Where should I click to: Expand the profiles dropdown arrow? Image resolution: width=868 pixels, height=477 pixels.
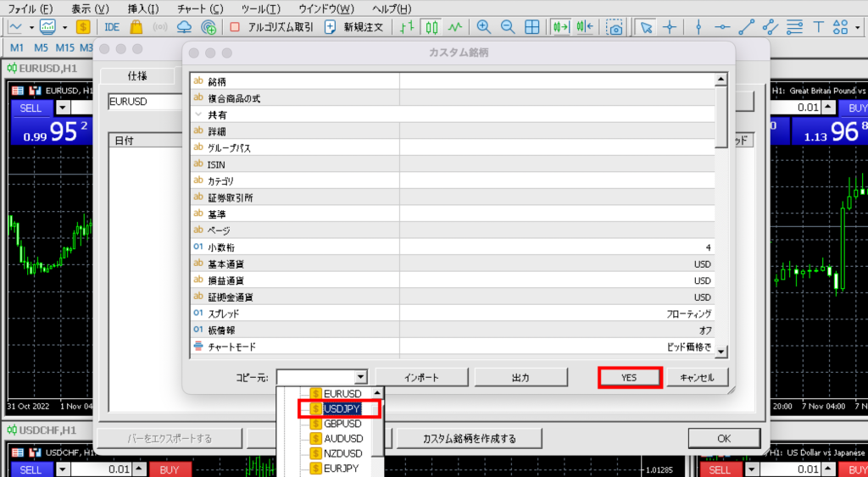point(64,27)
